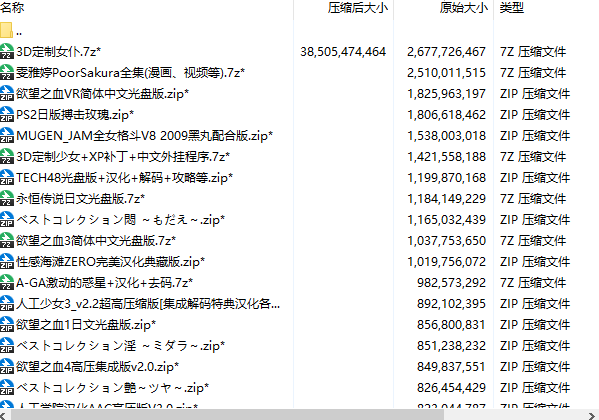Select file 欲望之血3简体中文光盘版.7z*
This screenshot has width=599, height=420.
click(x=96, y=240)
